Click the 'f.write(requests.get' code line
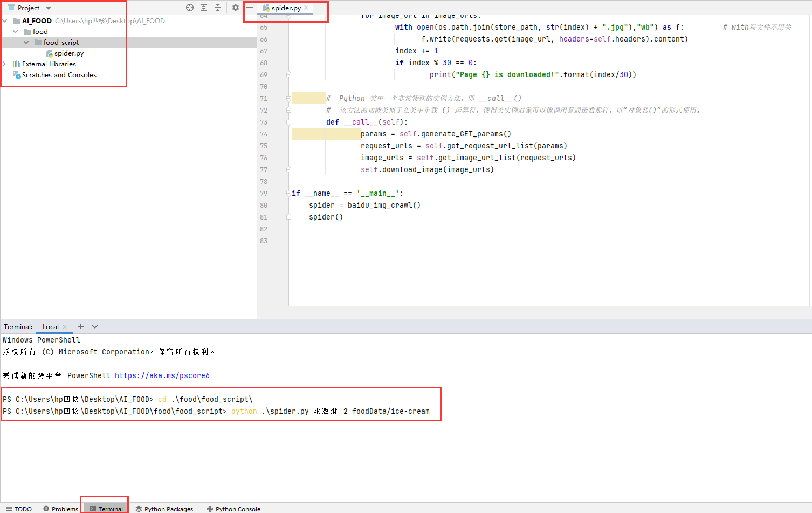This screenshot has height=513, width=812. tap(554, 39)
